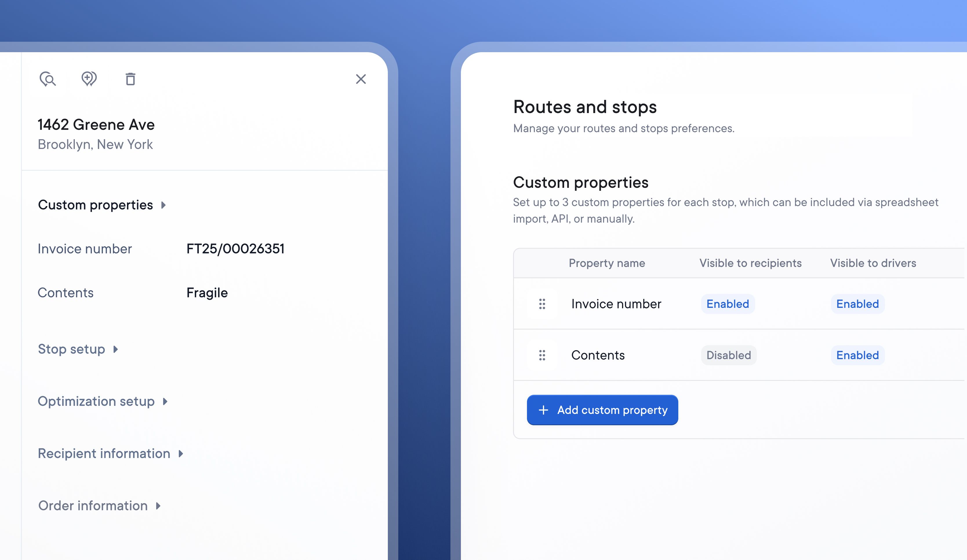
Task: Click the Visible to drivers column header
Action: point(873,263)
